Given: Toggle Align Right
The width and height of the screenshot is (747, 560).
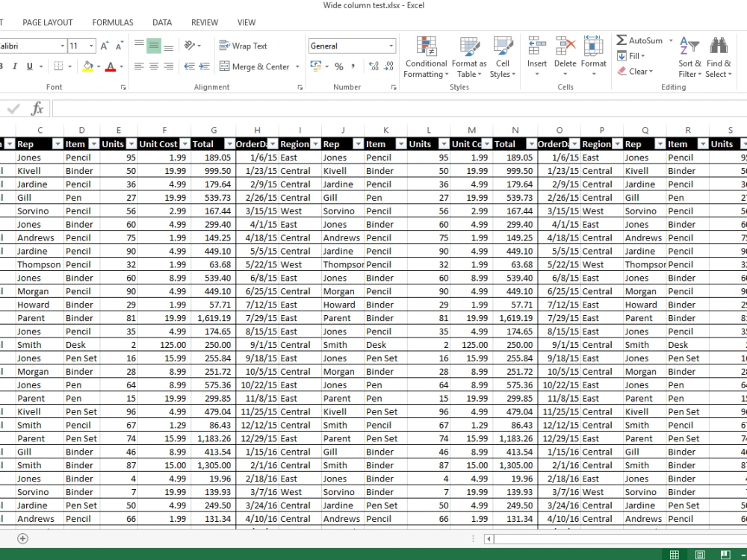Looking at the screenshot, I should click(169, 66).
